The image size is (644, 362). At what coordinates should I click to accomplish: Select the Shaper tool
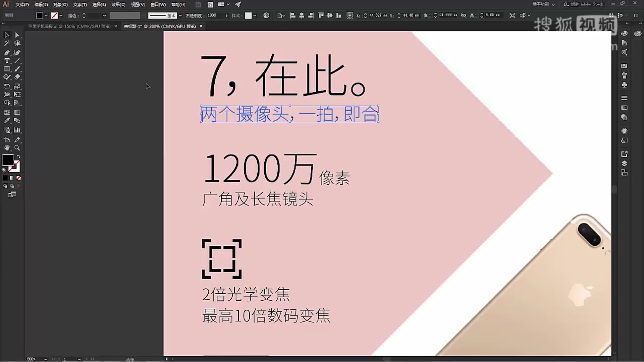click(x=7, y=77)
